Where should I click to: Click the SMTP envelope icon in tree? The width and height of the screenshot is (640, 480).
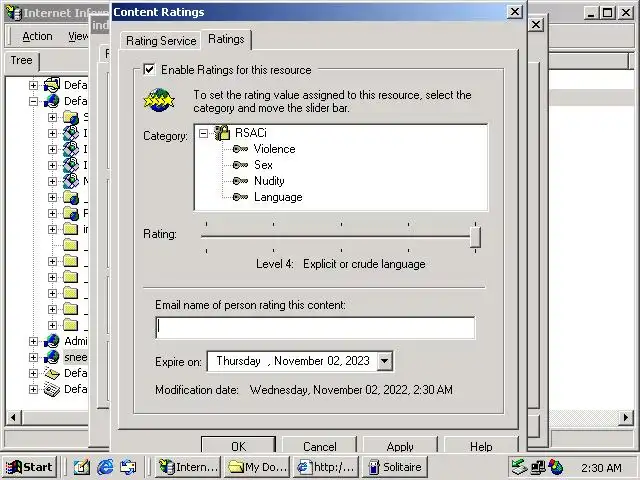pyautogui.click(x=52, y=373)
